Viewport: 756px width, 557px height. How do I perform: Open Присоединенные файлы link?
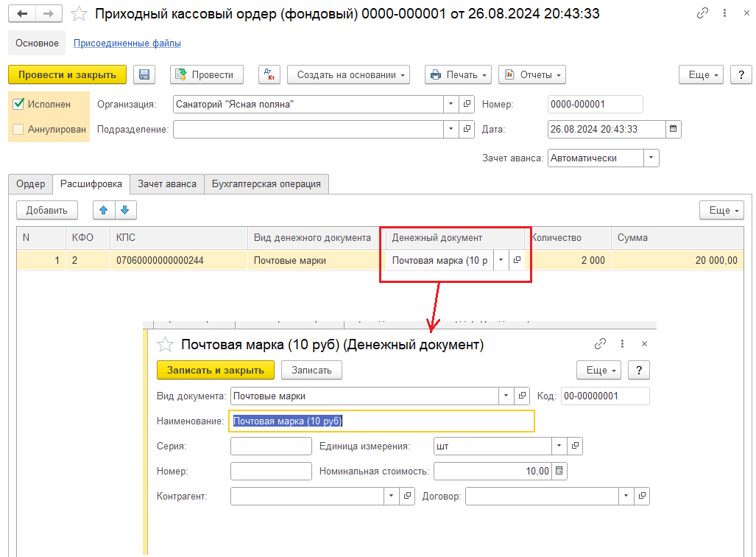(127, 43)
